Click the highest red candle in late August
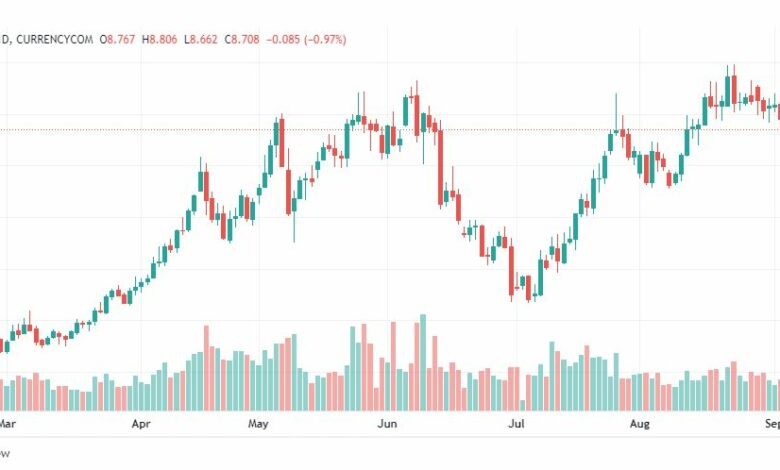 click(734, 88)
